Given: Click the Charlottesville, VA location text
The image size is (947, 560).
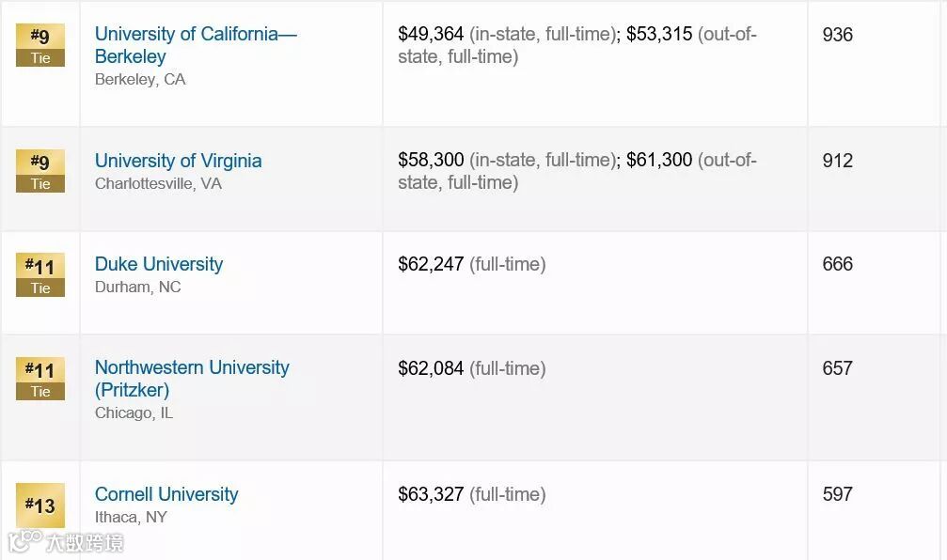Looking at the screenshot, I should 158,184.
